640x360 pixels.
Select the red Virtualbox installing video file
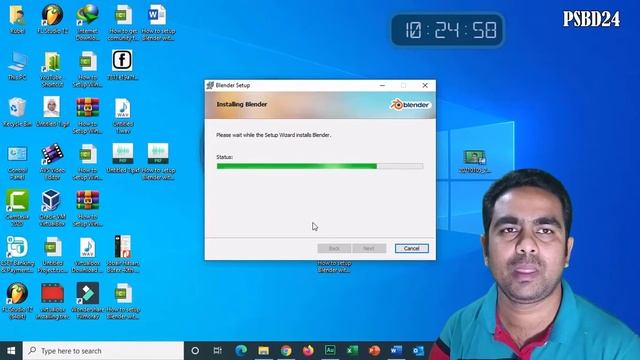coord(52,301)
